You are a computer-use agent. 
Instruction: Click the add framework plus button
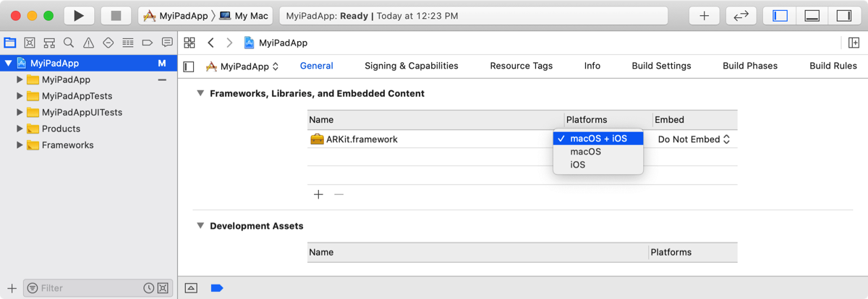point(318,194)
